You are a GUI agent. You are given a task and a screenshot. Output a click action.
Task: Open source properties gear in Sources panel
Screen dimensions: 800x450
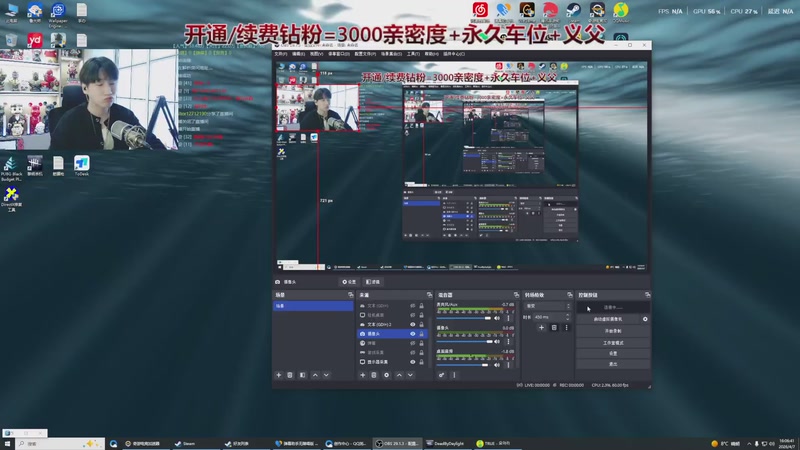387,375
